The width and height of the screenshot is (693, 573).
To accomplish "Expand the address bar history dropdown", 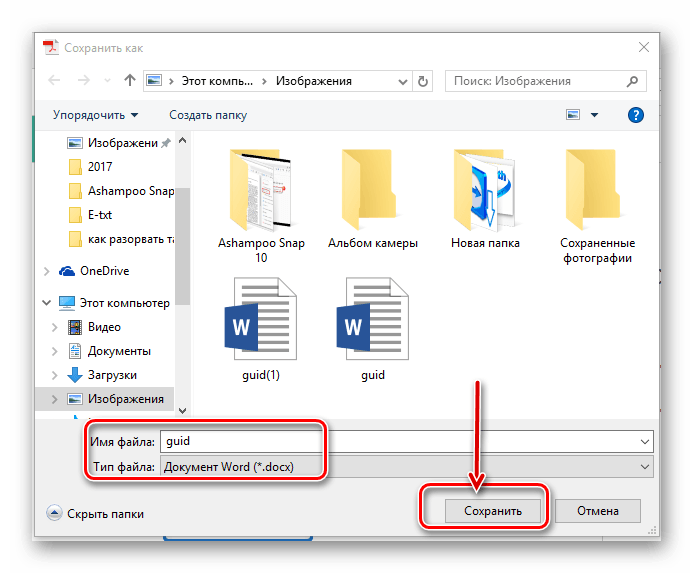I will [x=402, y=81].
